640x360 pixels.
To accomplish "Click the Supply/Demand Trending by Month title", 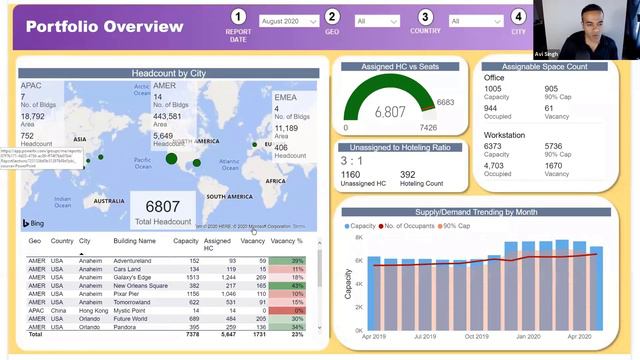I will coord(476,212).
